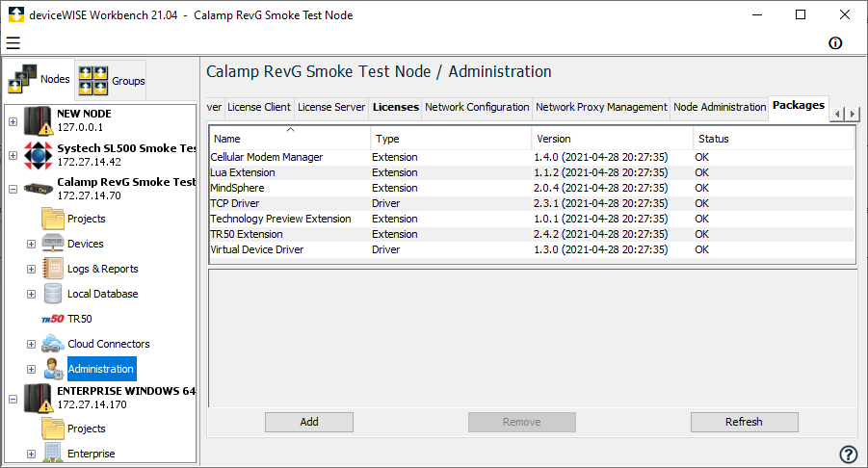Viewport: 868px width, 468px height.
Task: Open Projects label under Calamp node
Action: coord(87,219)
